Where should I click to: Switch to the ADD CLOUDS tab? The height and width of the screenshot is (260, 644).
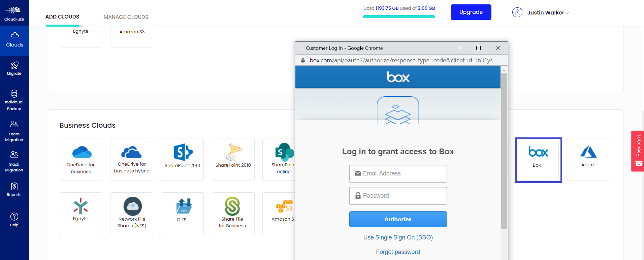(62, 17)
